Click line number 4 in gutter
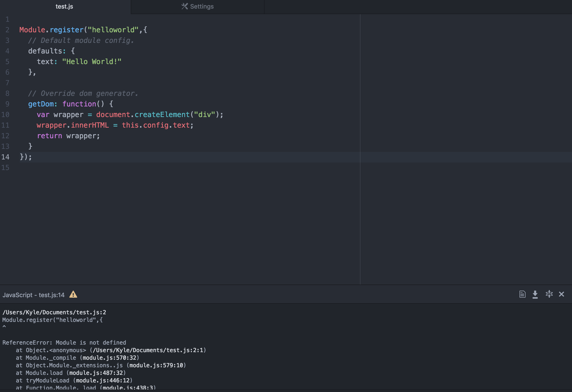This screenshot has height=392, width=572. tap(7, 51)
